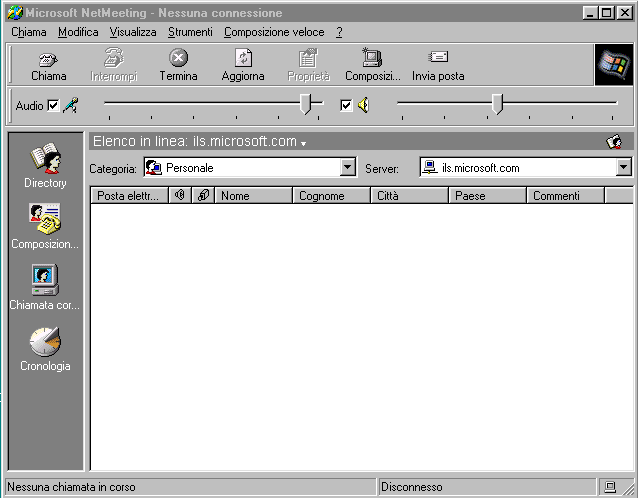Open the Strumenti menu

click(190, 32)
